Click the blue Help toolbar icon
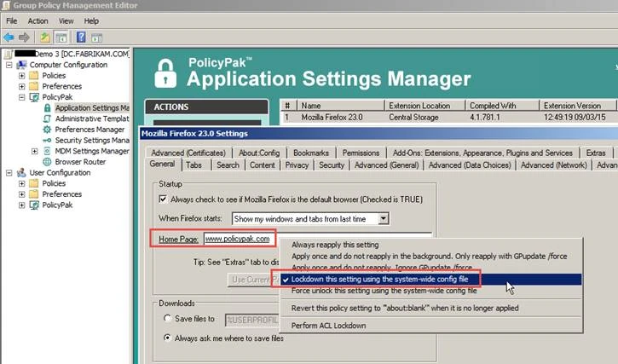Screen dimensions: 618x364 pyautogui.click(x=81, y=37)
